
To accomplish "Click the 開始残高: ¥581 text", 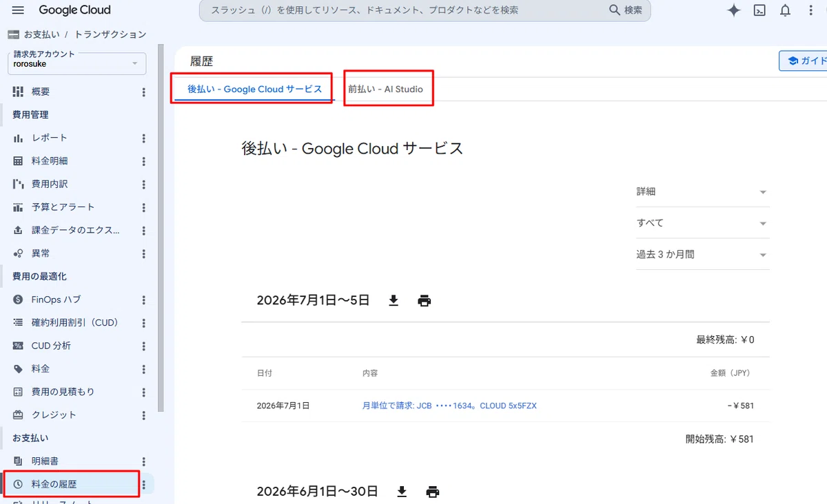I will coord(719,439).
